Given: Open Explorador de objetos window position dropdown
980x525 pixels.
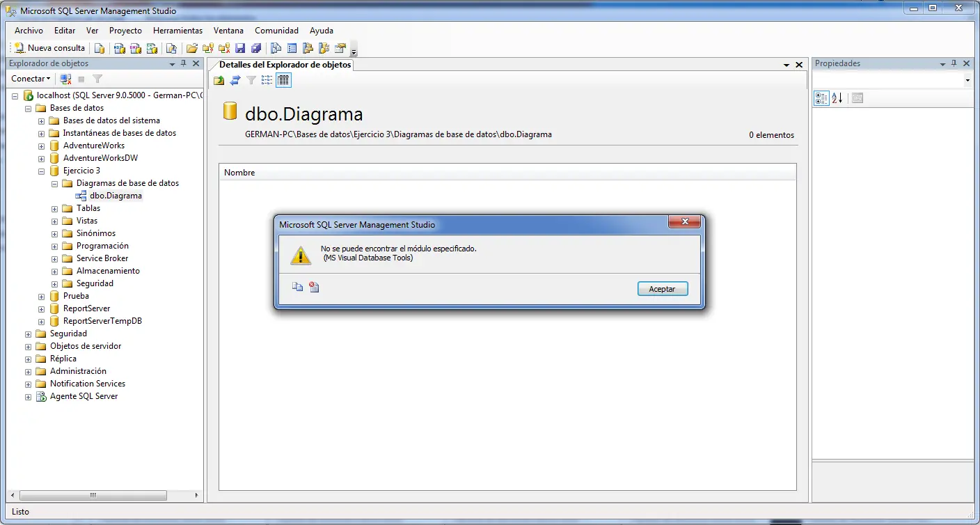Looking at the screenshot, I should 172,64.
